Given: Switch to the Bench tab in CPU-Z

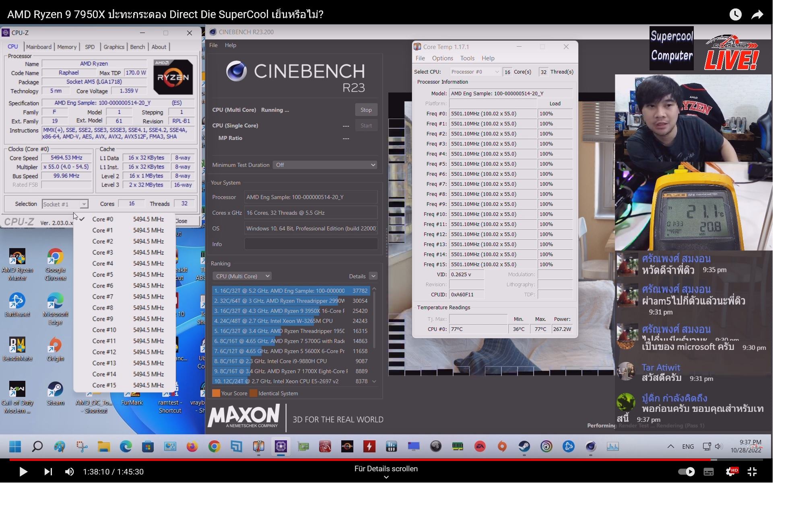Looking at the screenshot, I should click(137, 47).
